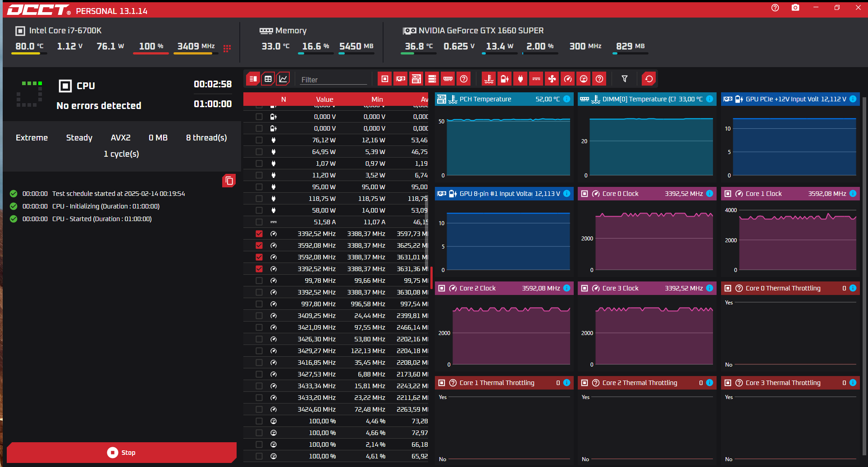Screen dimensions: 868x467
Task: Toggle the fan sensor type filter
Action: click(x=552, y=79)
